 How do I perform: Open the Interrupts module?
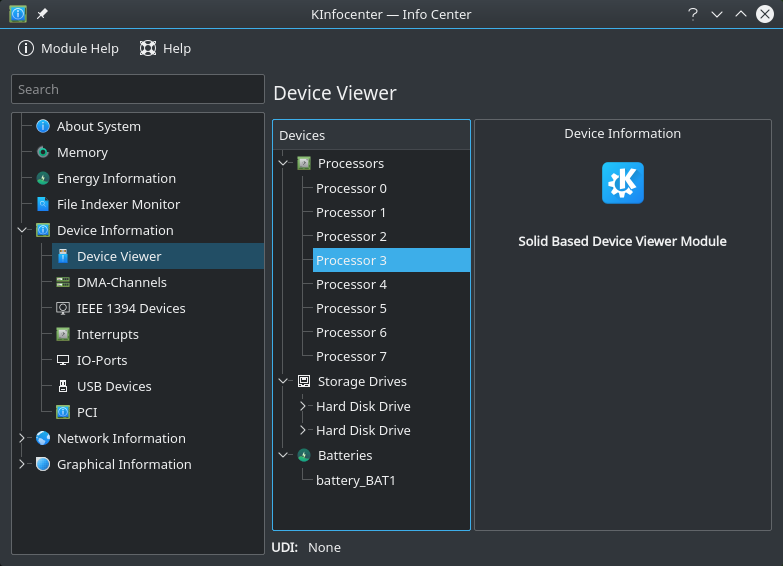(107, 335)
